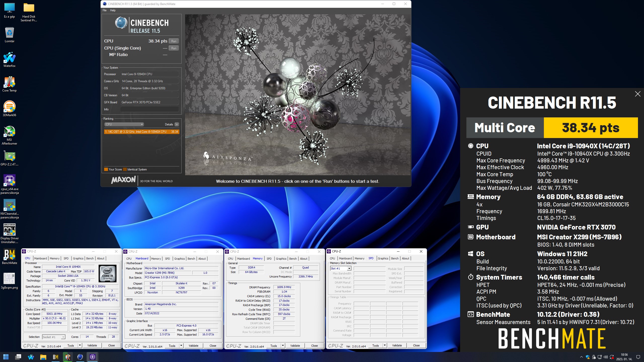The height and width of the screenshot is (362, 644).
Task: Open the Windows Start menu
Action: (x=6, y=357)
